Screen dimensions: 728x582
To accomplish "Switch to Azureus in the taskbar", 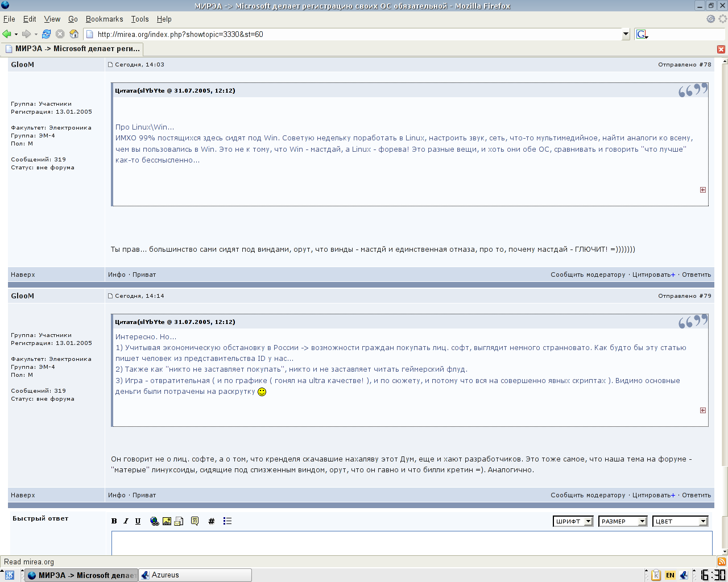I will (195, 575).
